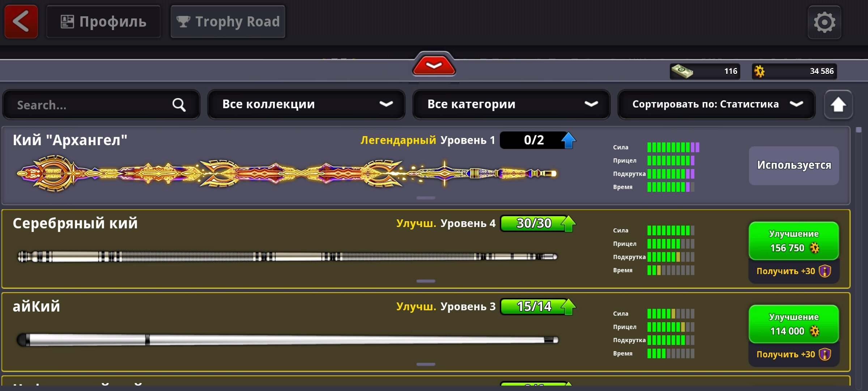The image size is (868, 391).
Task: Open the Все коллекции dropdown
Action: 306,104
